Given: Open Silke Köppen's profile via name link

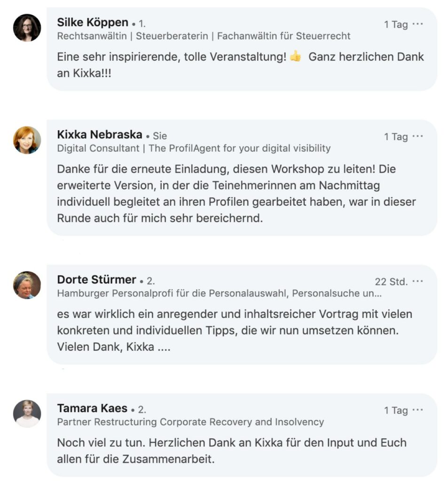Looking at the screenshot, I should pos(93,23).
